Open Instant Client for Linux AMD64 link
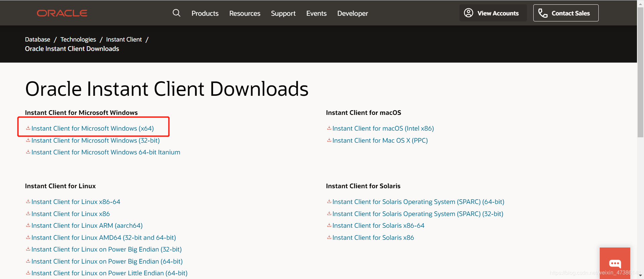644x279 pixels. [x=104, y=237]
